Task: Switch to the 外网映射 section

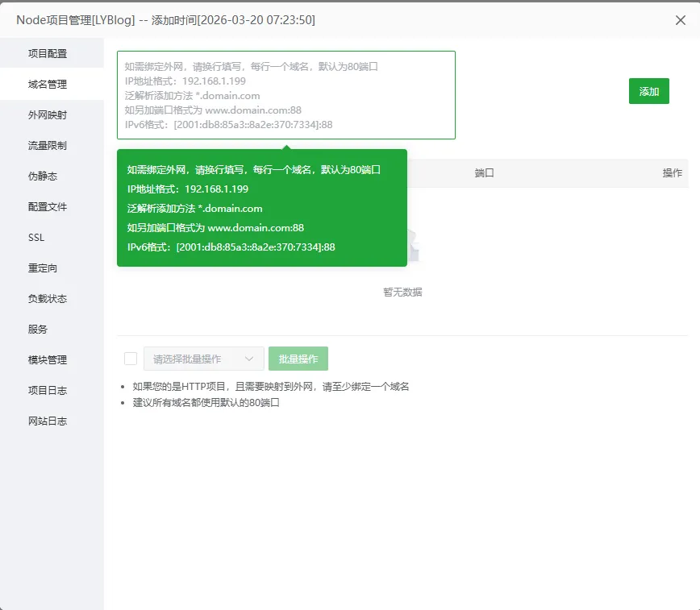Action: pos(48,115)
